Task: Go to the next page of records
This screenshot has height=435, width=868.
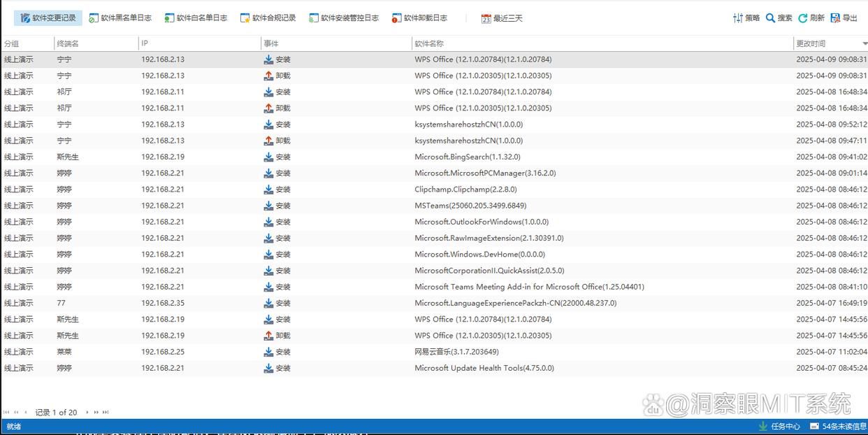Action: pyautogui.click(x=96, y=413)
